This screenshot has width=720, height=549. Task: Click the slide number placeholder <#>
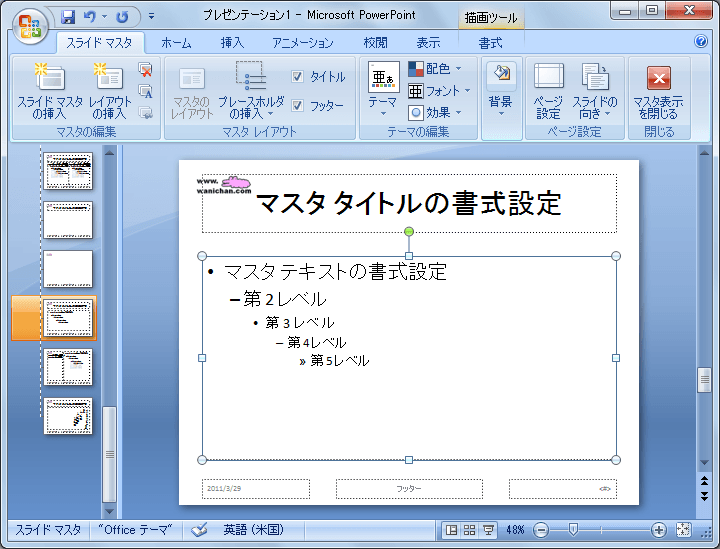[x=562, y=489]
